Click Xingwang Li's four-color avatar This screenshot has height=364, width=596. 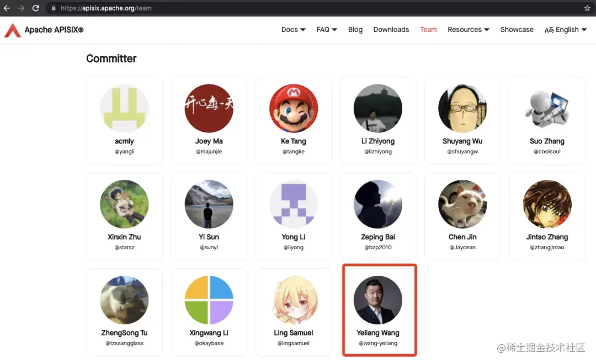pyautogui.click(x=209, y=300)
